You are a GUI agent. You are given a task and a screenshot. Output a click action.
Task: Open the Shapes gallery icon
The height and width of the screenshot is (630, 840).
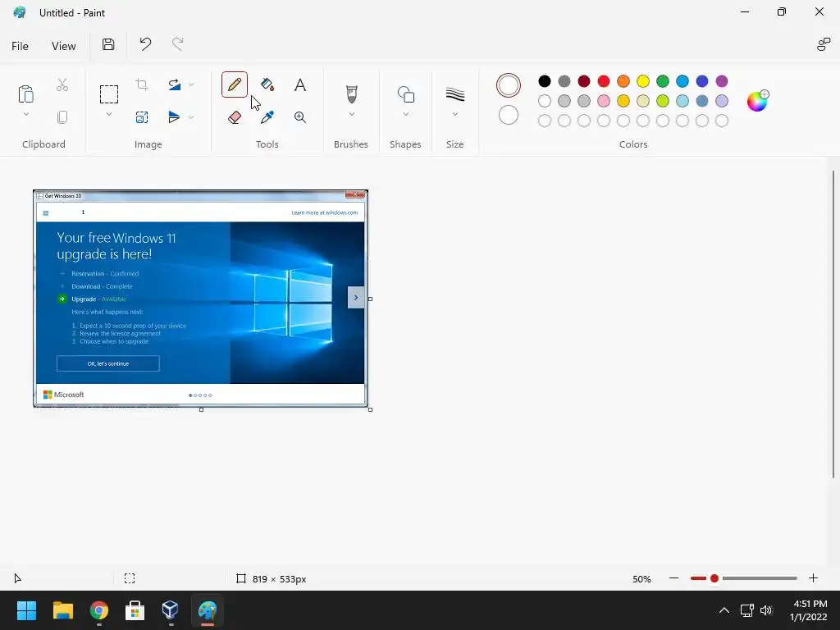pos(405,94)
